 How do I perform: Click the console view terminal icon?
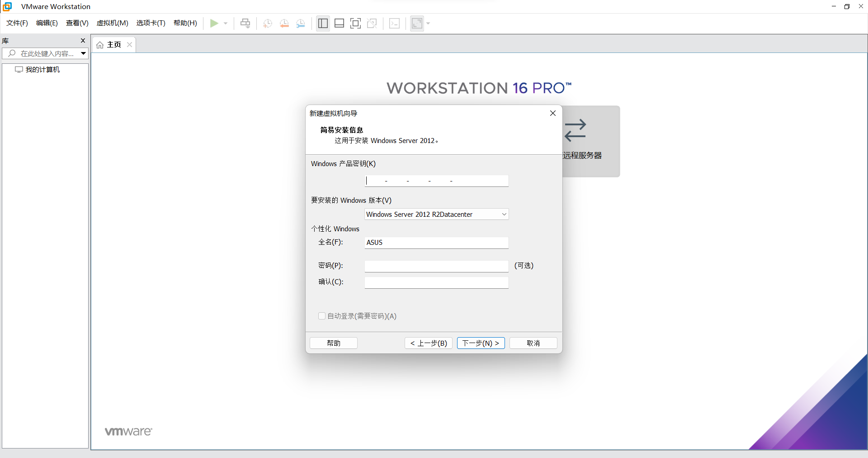pyautogui.click(x=394, y=23)
